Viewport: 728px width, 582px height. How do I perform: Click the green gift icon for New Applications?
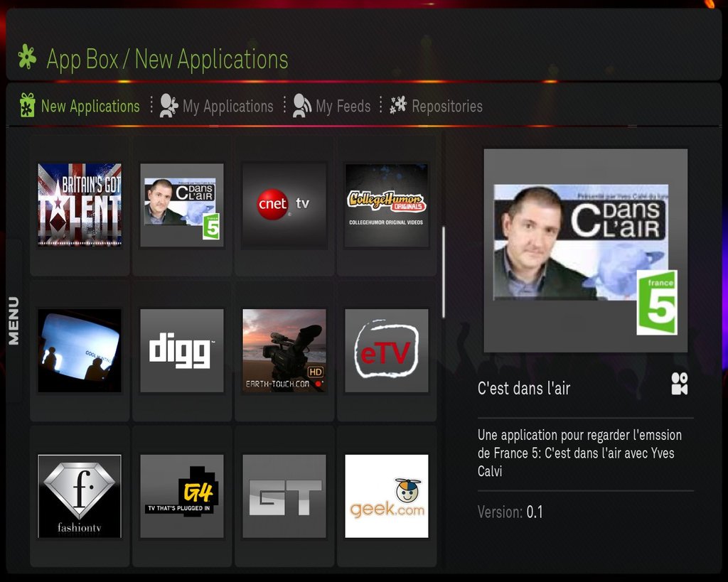click(x=28, y=105)
